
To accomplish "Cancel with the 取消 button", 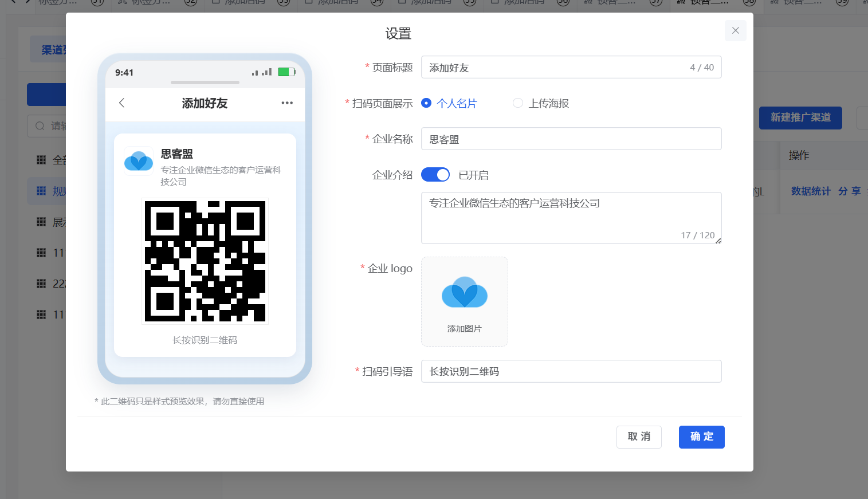I will pyautogui.click(x=639, y=437).
